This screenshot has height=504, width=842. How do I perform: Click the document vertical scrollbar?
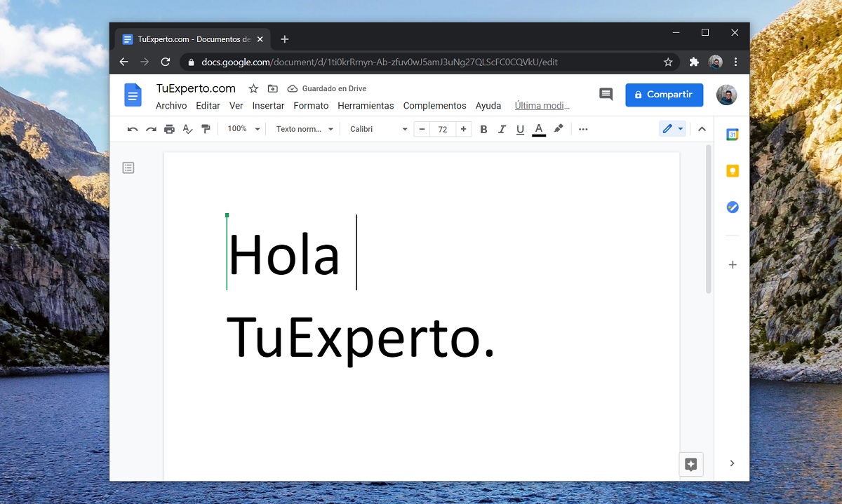click(x=709, y=219)
